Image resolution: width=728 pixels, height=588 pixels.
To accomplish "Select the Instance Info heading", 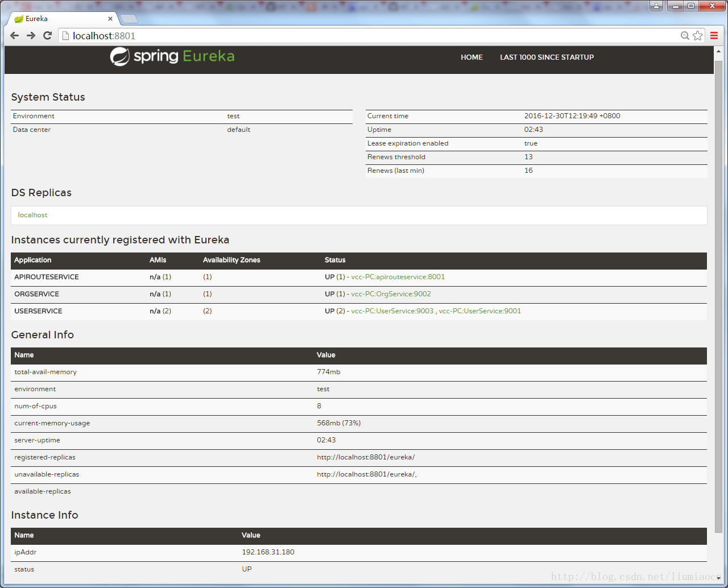I will click(x=44, y=515).
